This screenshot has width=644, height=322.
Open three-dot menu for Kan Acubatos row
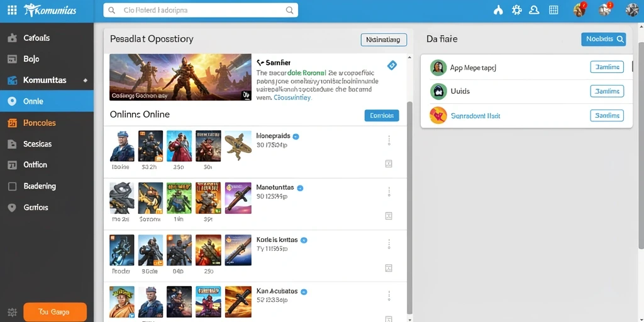point(389,296)
